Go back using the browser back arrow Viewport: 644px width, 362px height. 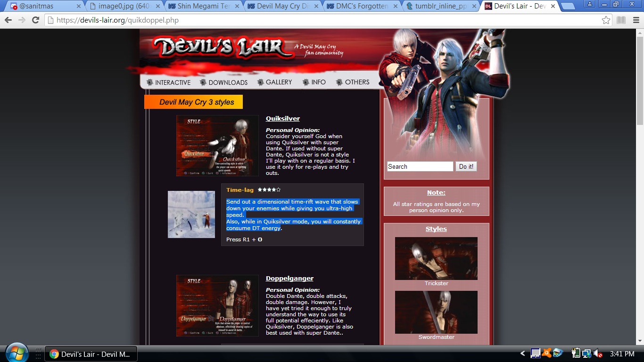(8, 20)
